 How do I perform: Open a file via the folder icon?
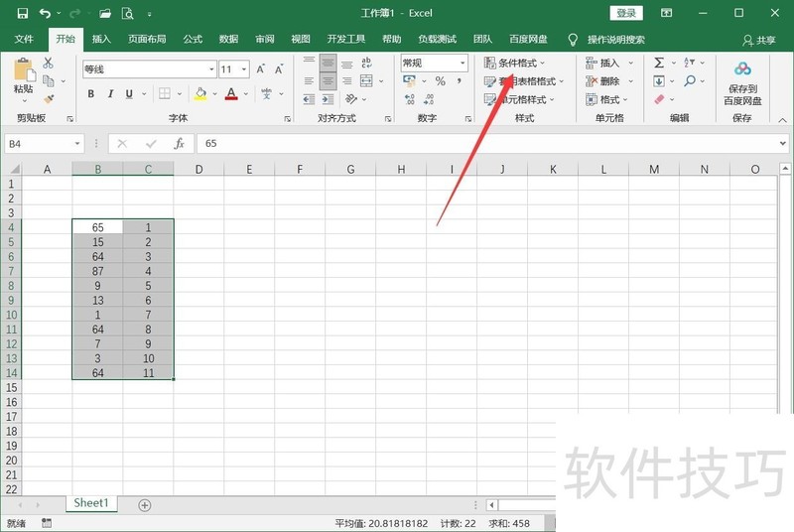105,14
